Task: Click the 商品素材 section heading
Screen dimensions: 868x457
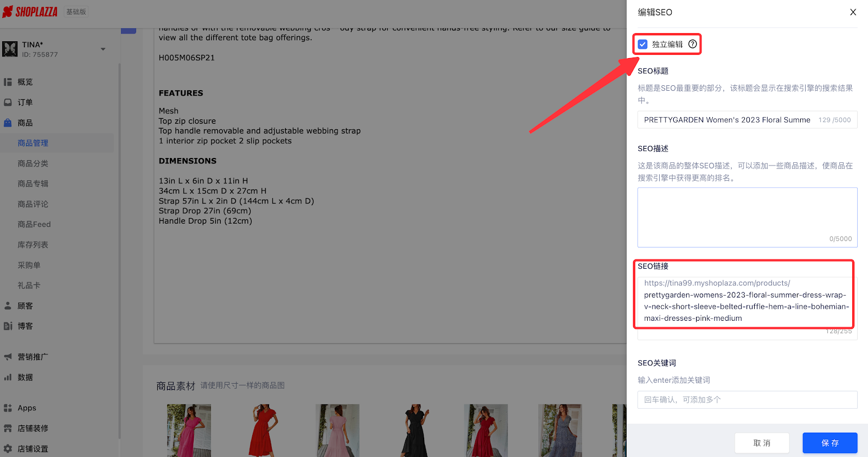Action: point(176,386)
